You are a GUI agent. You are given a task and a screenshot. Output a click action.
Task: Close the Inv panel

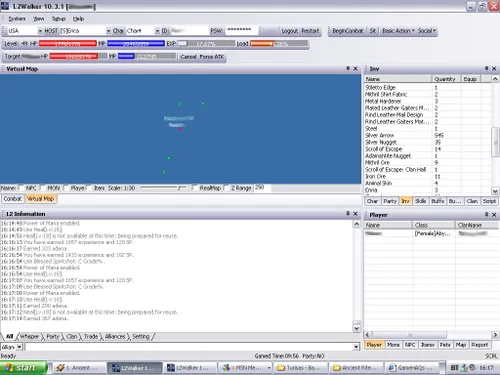click(494, 68)
